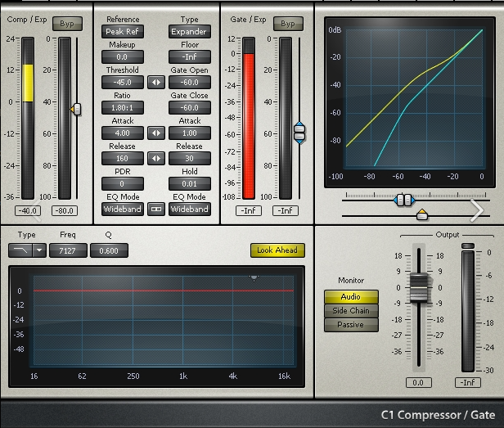Click the Makeup value field 0.0

click(123, 57)
